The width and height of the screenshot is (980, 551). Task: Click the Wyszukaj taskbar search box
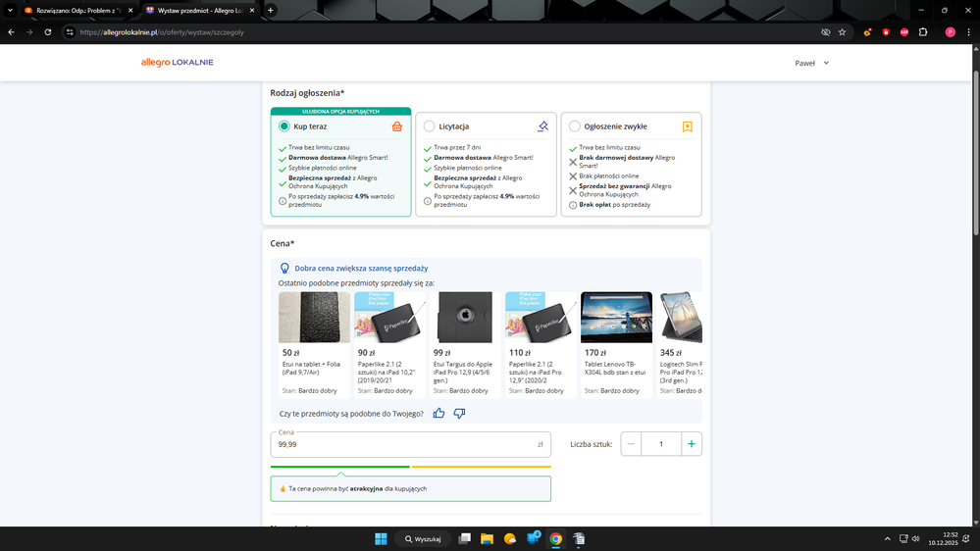[x=423, y=538]
